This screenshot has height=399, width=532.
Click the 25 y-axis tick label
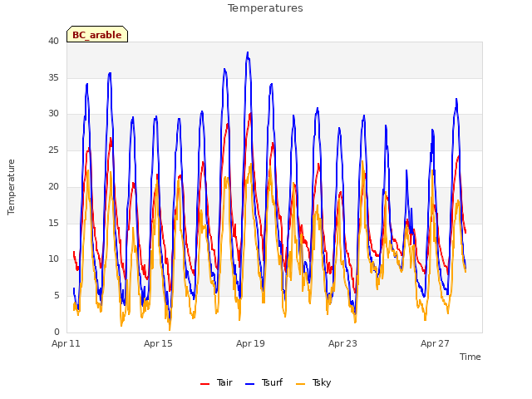pos(53,150)
